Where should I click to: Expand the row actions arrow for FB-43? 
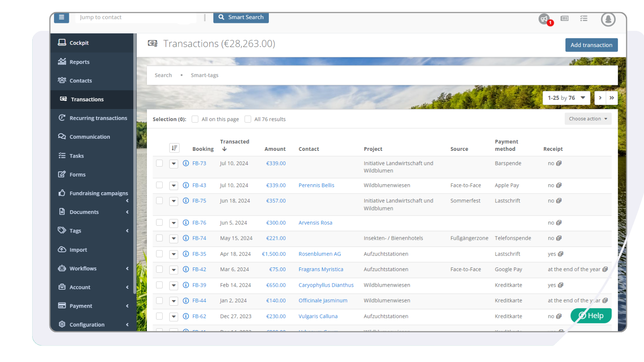tap(173, 185)
